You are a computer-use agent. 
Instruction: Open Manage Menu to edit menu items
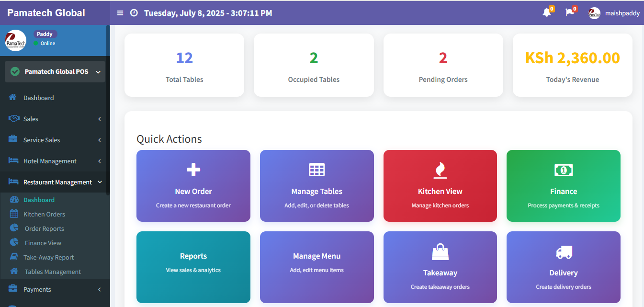coord(316,267)
